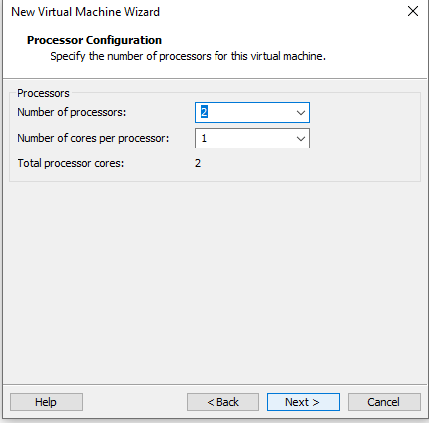Click the "Number of cores per processor:" label
Viewport: 429px width, 423px height.
(x=93, y=138)
